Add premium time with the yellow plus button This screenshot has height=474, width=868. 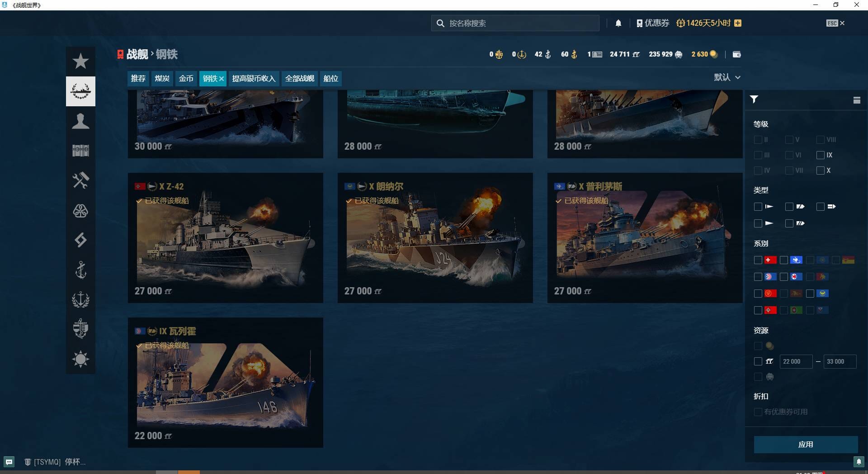738,23
